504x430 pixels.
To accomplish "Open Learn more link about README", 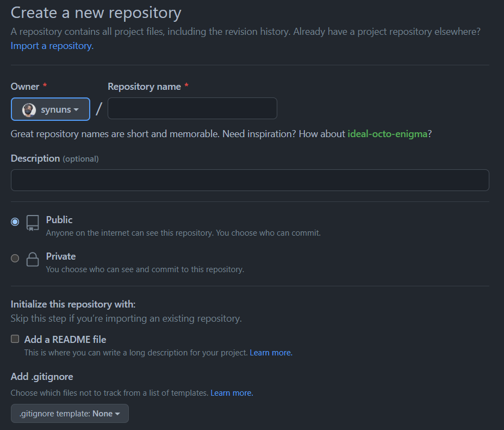I will pos(271,353).
